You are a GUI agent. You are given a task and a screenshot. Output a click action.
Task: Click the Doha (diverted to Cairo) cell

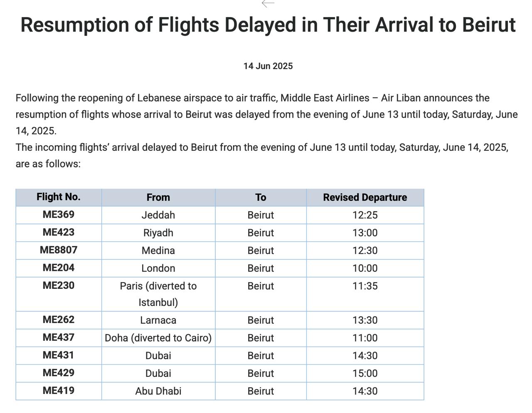158,338
